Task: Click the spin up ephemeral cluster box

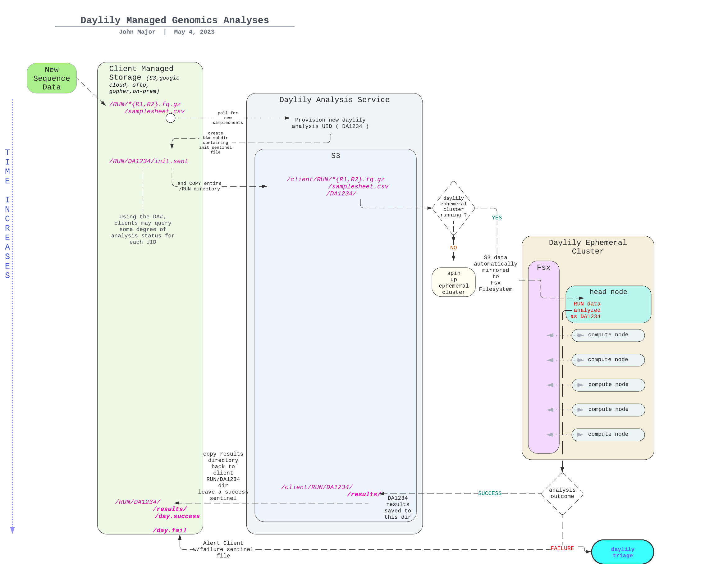Action: (453, 282)
